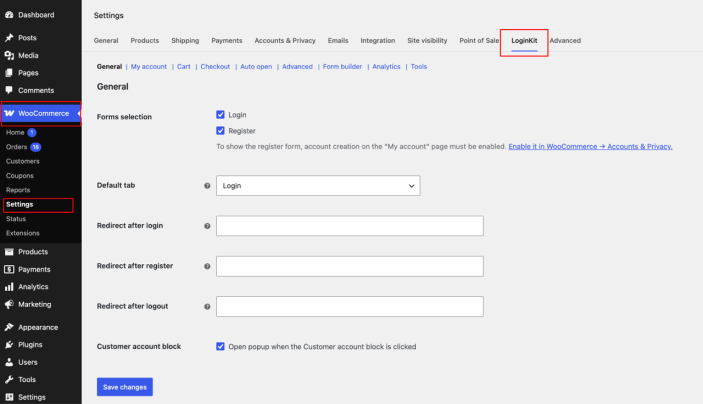Open the Reports submenu item
This screenshot has width=703, height=404.
coord(18,190)
